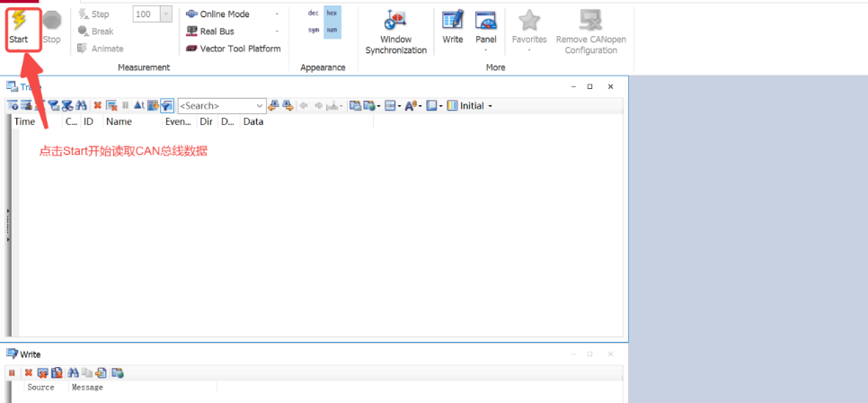Click the Vector Tool Platform button
Viewport: 868px width, 403px height.
click(233, 49)
